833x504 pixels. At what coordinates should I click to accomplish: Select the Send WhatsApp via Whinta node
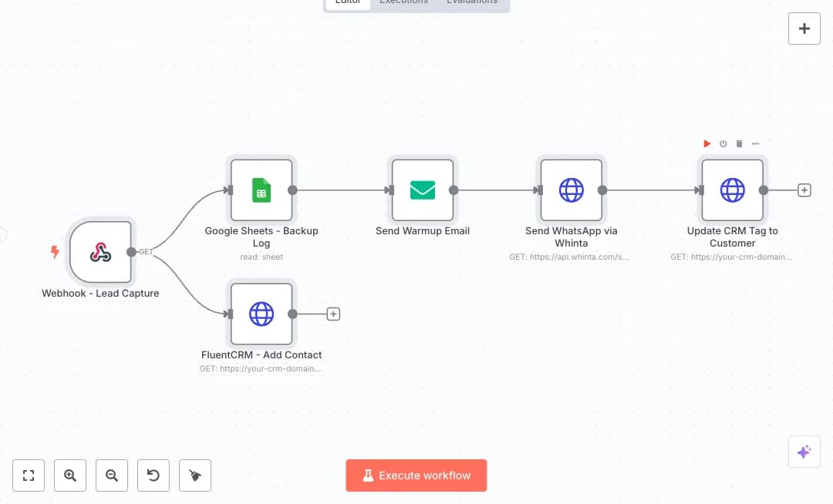point(571,190)
